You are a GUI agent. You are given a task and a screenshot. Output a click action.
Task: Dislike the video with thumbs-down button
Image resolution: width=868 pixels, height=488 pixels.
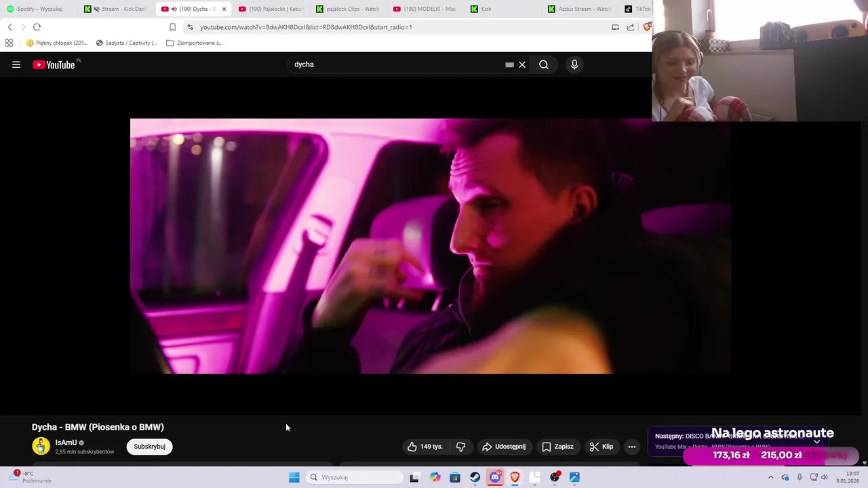tap(461, 447)
